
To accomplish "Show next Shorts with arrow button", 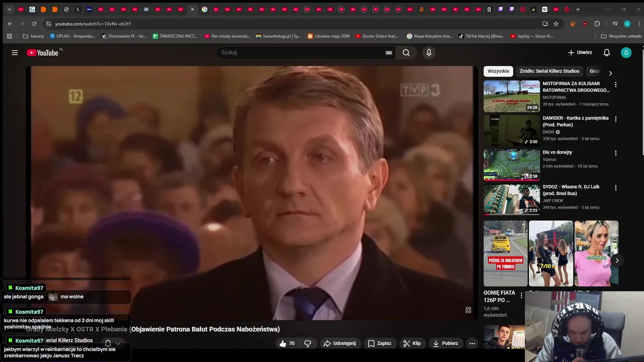I will 617,260.
